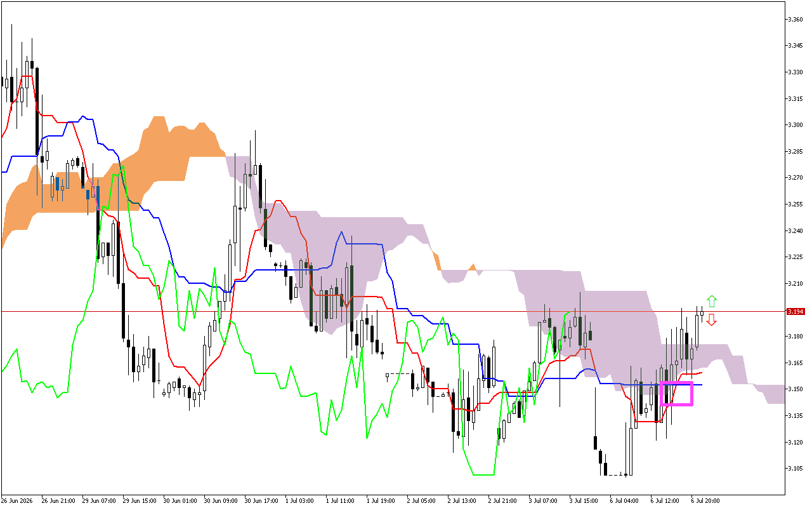Click the 3.285 price axis label
This screenshot has height=508, width=812.
[x=796, y=152]
